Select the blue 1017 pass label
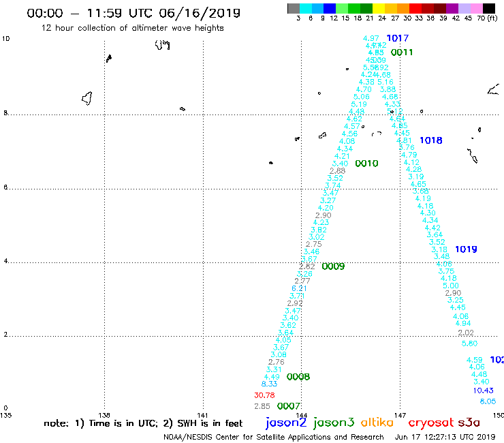Viewport: 504px width, 443px height. [398, 38]
